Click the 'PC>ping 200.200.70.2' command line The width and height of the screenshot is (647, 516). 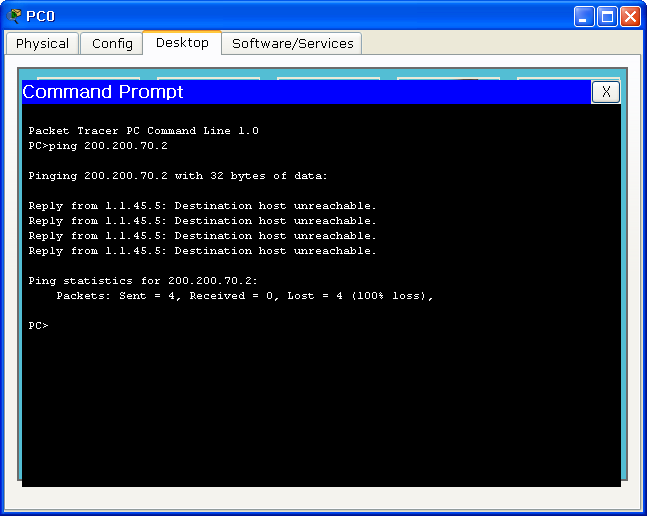click(x=98, y=146)
